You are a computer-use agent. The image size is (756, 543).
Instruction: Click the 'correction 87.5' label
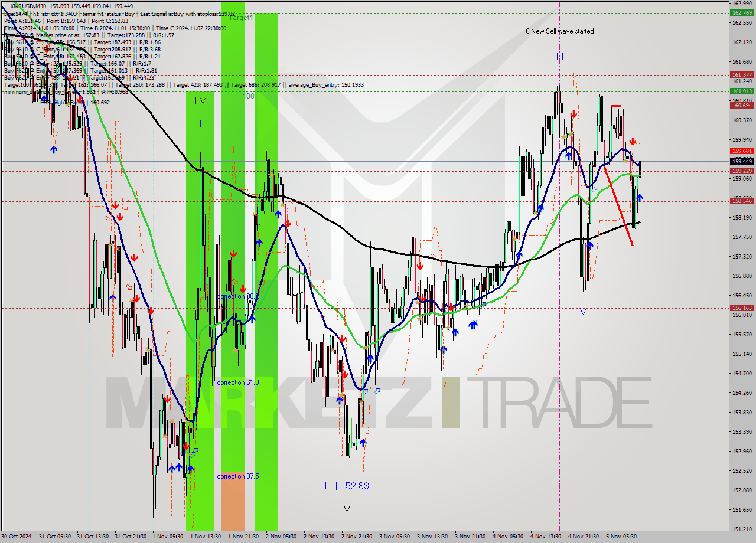coord(237,476)
